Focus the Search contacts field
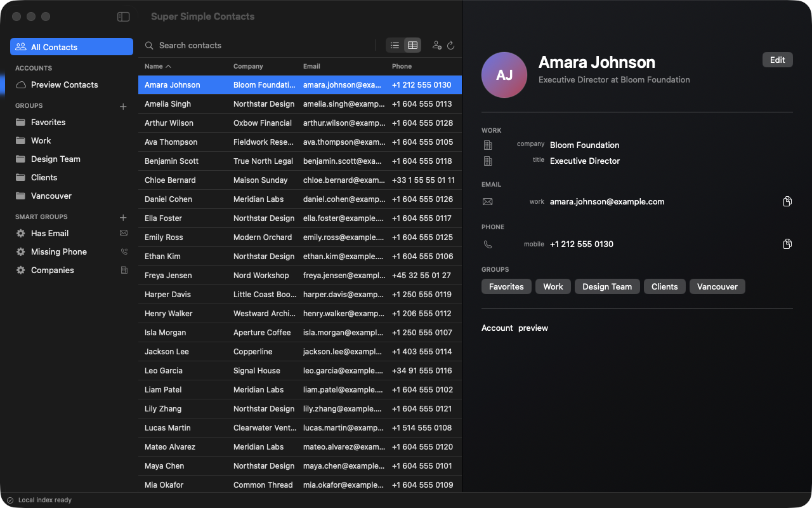Screen dimensions: 812x508 (x=257, y=45)
